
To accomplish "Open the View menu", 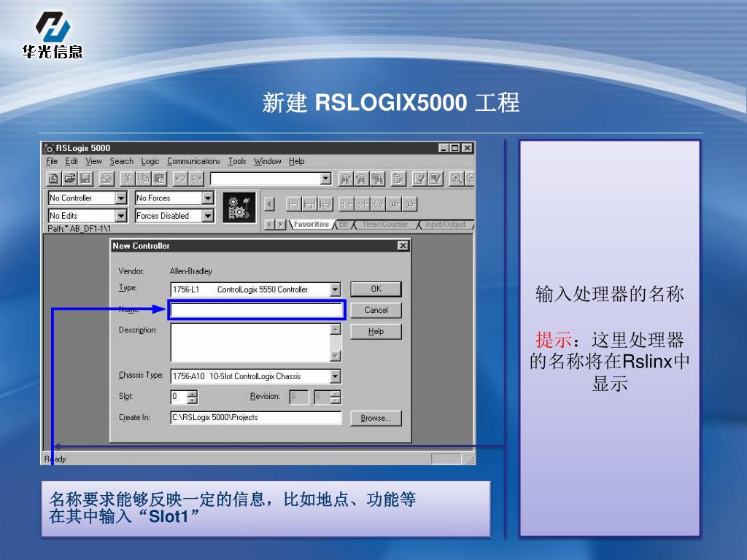I will point(93,161).
